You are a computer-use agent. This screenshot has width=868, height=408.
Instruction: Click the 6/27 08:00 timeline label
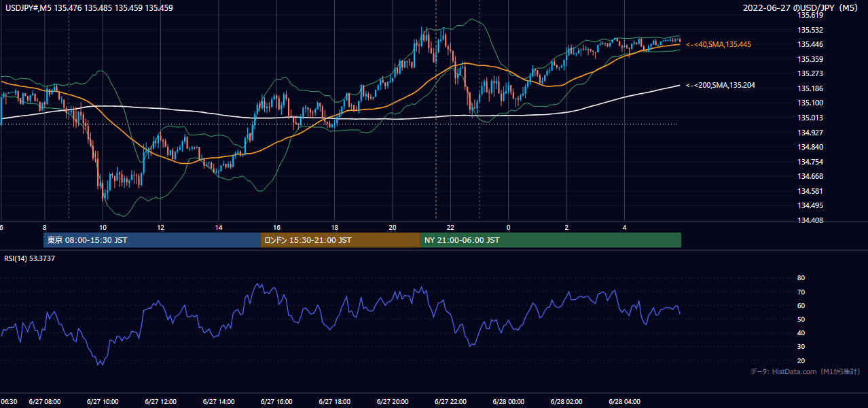45,401
